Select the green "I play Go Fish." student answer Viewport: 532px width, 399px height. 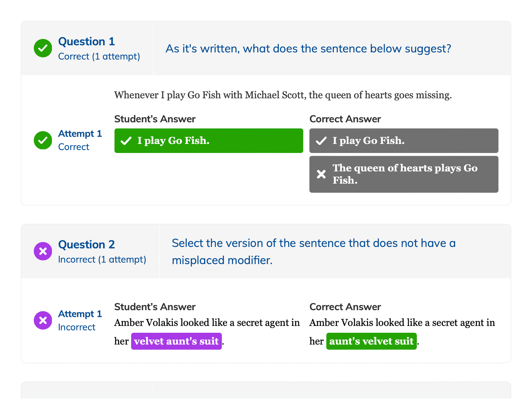(208, 141)
